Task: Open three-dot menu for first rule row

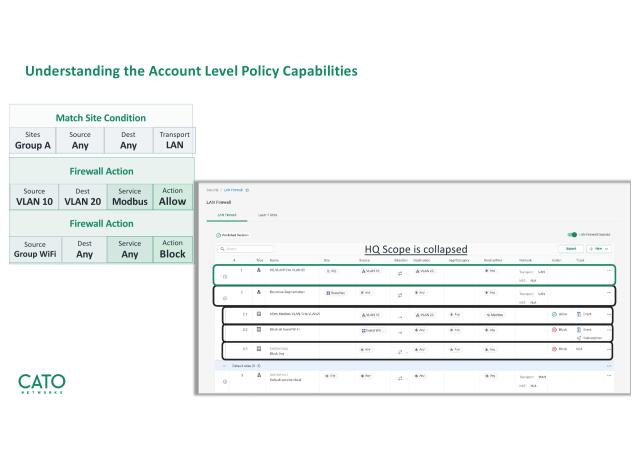Action: pos(607,271)
